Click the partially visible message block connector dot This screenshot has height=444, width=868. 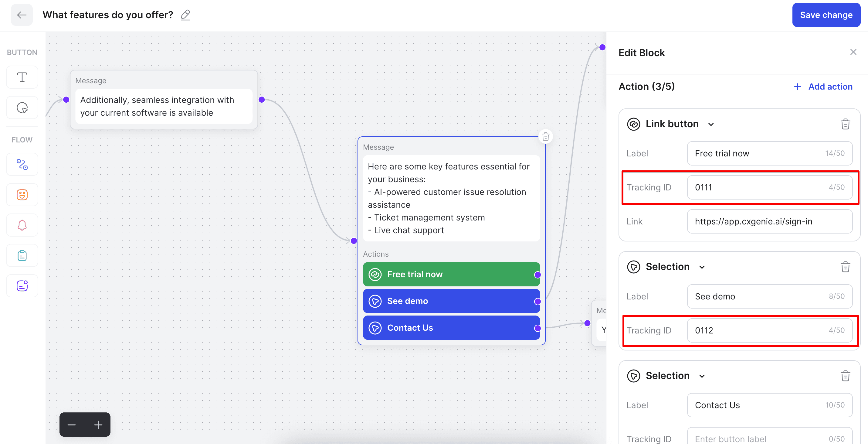click(587, 323)
